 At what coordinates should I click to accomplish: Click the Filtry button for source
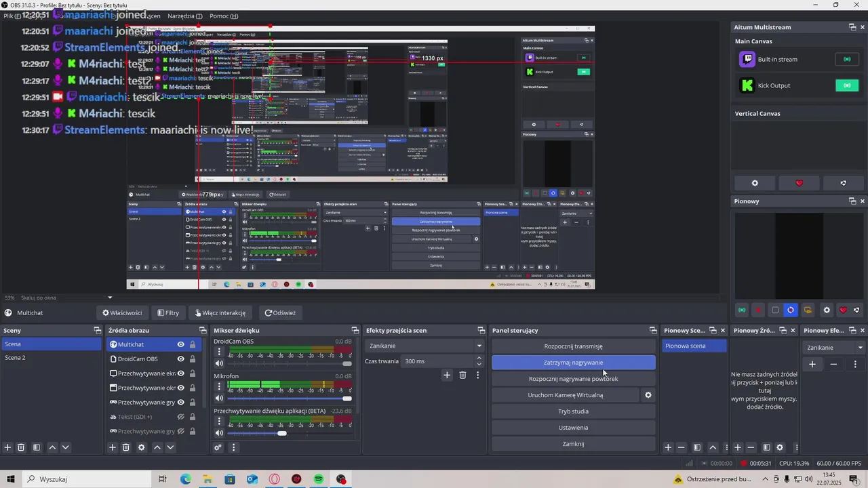pos(168,312)
